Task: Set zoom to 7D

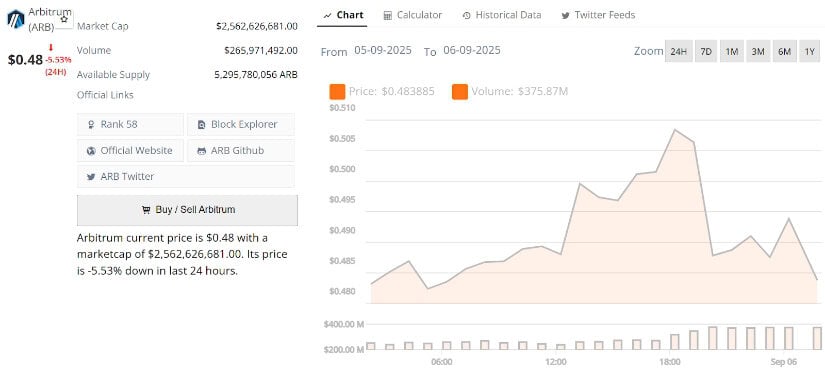Action: [x=706, y=52]
